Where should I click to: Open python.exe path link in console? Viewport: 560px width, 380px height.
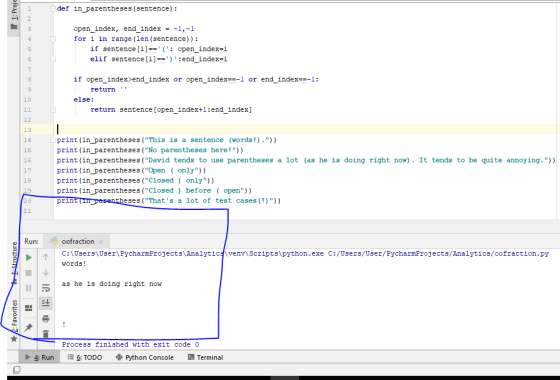point(192,254)
